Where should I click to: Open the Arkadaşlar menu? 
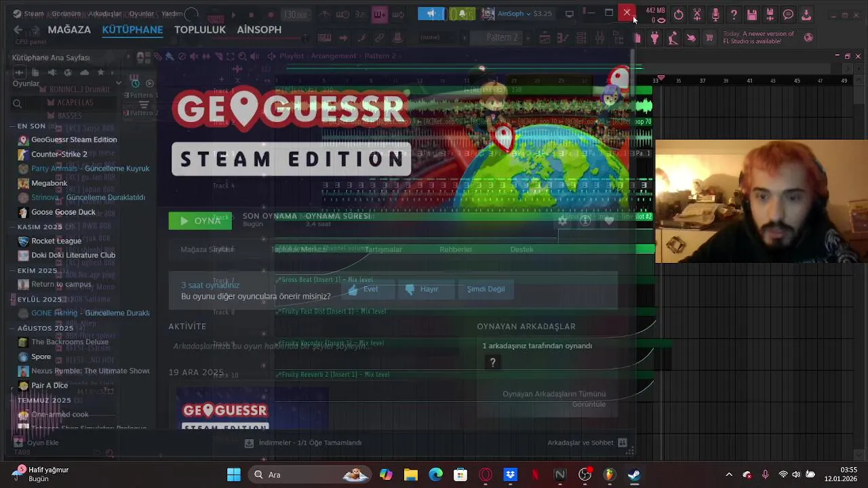pyautogui.click(x=105, y=14)
